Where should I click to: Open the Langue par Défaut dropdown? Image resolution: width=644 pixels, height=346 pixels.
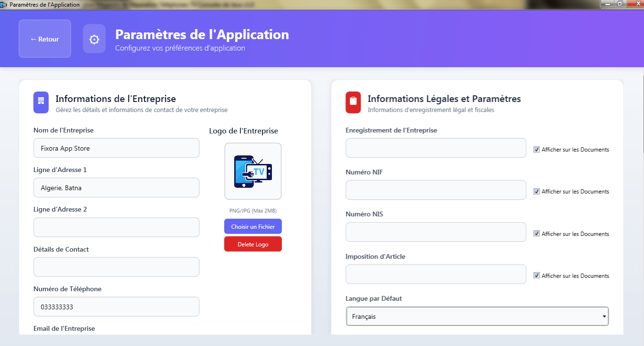pos(477,316)
